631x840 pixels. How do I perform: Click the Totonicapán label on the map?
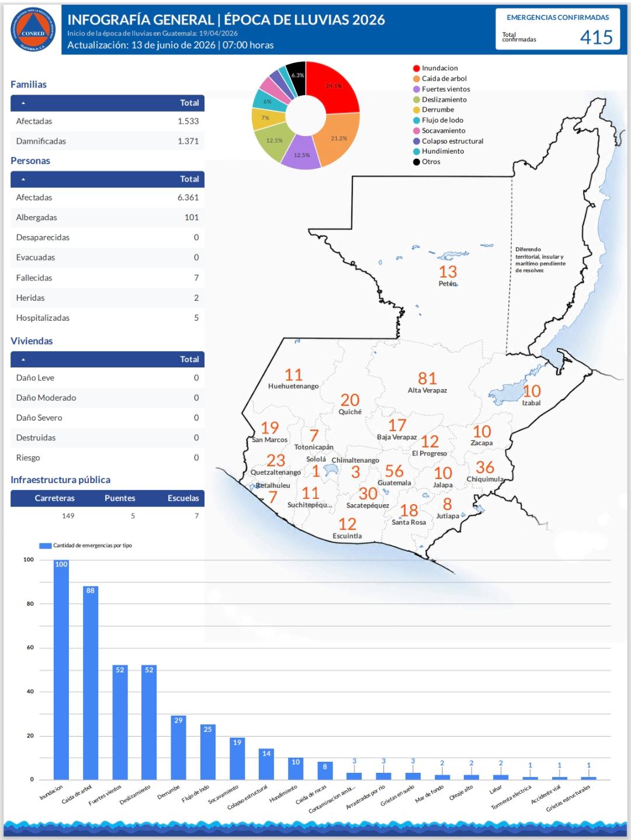314,447
